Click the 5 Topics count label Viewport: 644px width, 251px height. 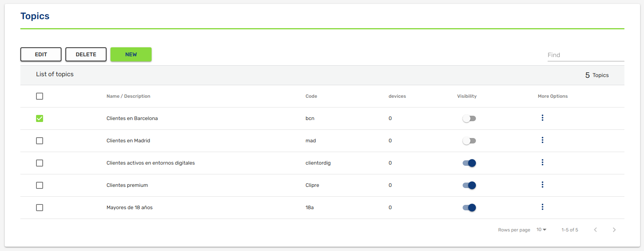click(x=597, y=75)
